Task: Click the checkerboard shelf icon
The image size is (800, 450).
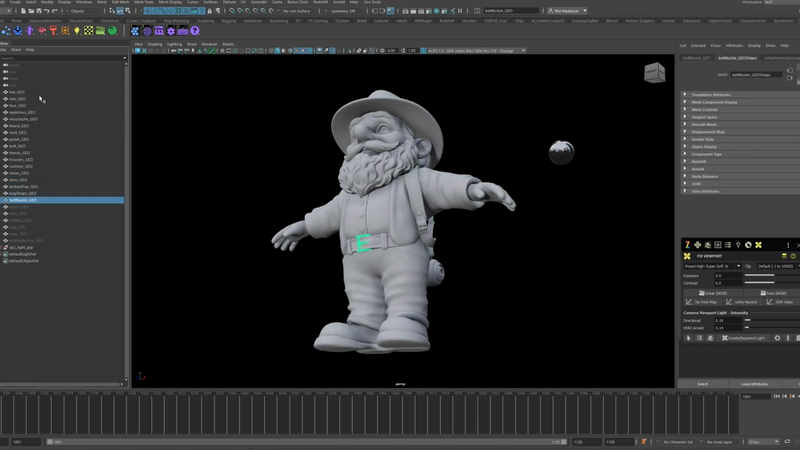Action: coord(88,31)
